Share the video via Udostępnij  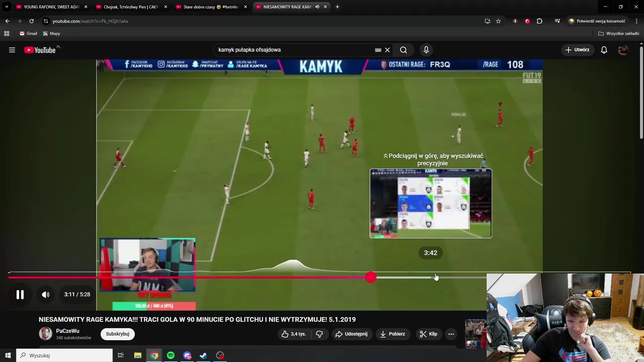click(351, 334)
